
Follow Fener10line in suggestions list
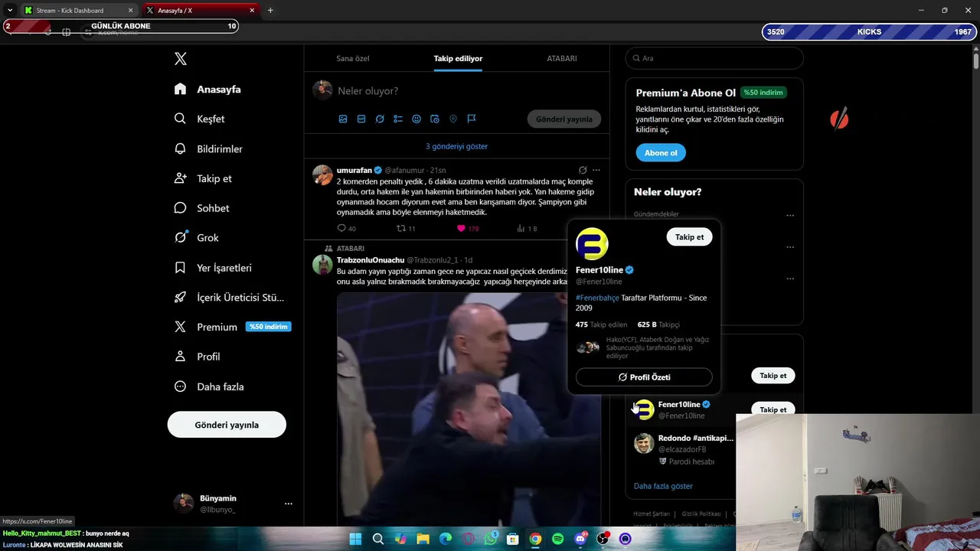[x=773, y=409]
